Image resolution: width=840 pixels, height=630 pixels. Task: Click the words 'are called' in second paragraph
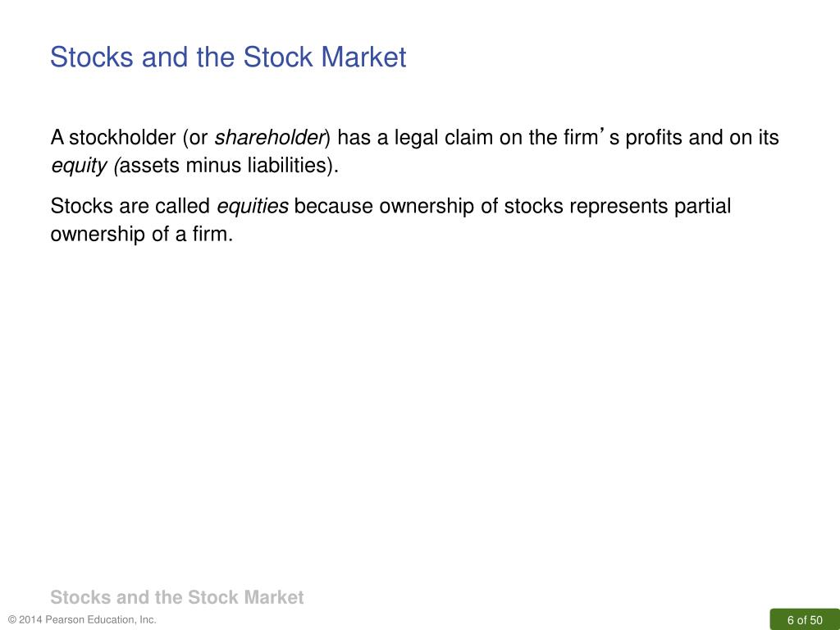(x=164, y=206)
